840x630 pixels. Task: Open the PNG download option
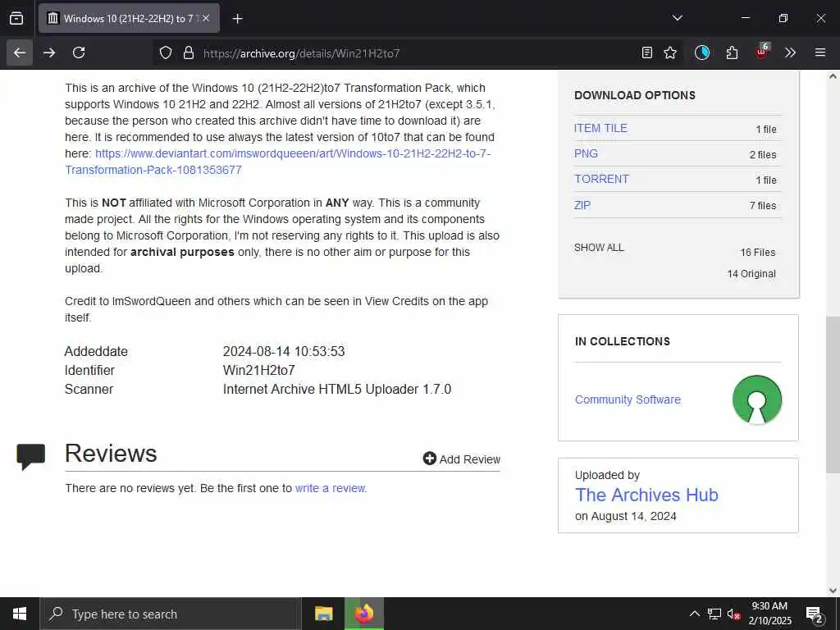pyautogui.click(x=586, y=153)
